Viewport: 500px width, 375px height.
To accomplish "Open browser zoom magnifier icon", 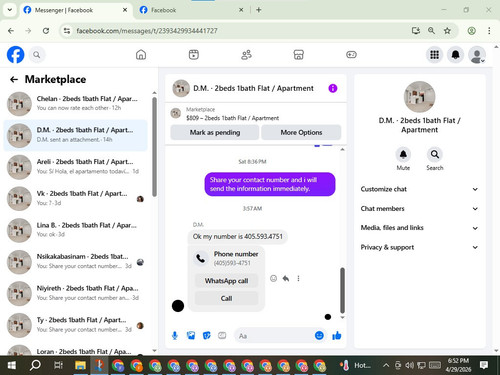I will [431, 31].
